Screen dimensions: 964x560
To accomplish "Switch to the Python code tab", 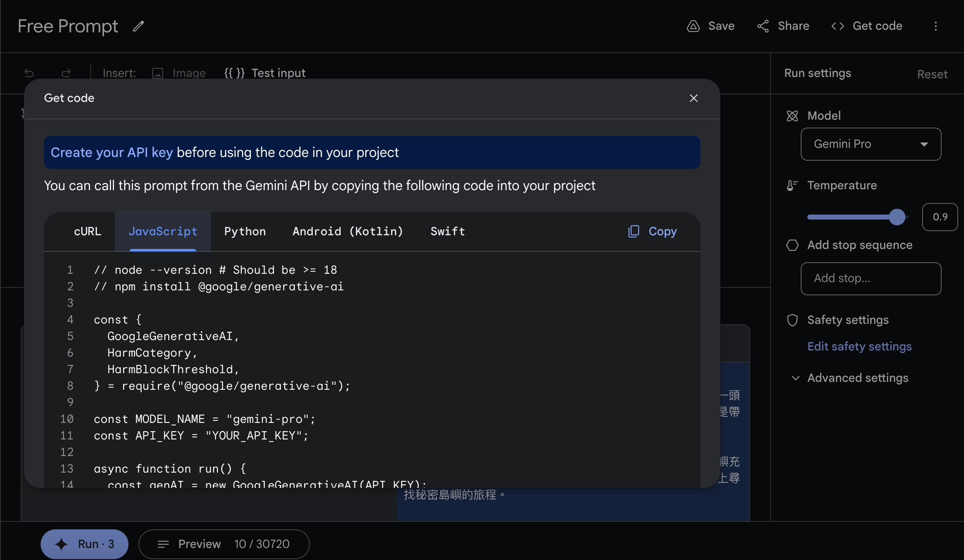I will (245, 232).
